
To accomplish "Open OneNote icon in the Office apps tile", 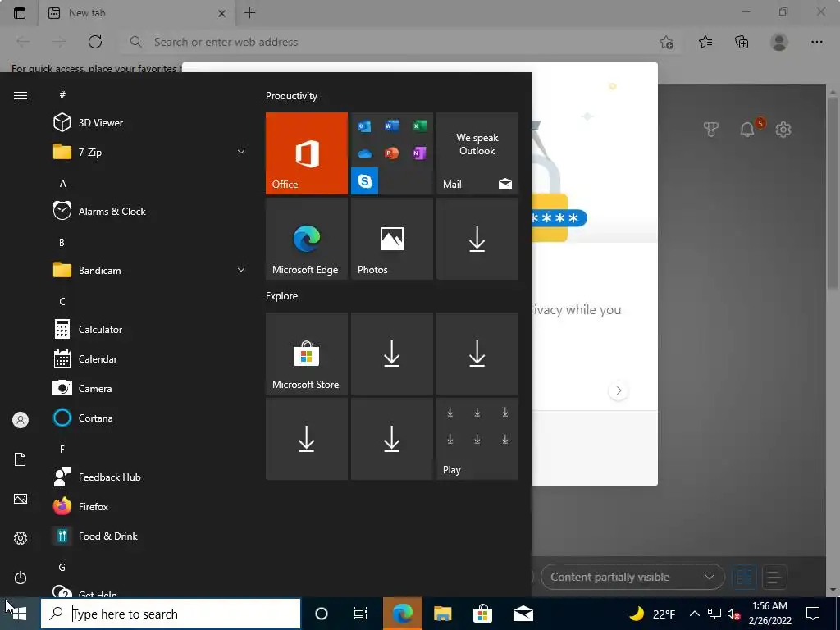I will 419,153.
